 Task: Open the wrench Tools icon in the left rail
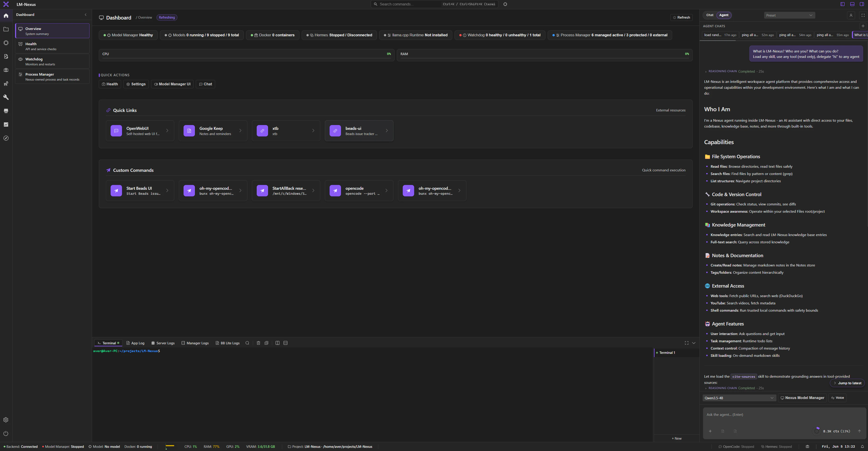6,97
